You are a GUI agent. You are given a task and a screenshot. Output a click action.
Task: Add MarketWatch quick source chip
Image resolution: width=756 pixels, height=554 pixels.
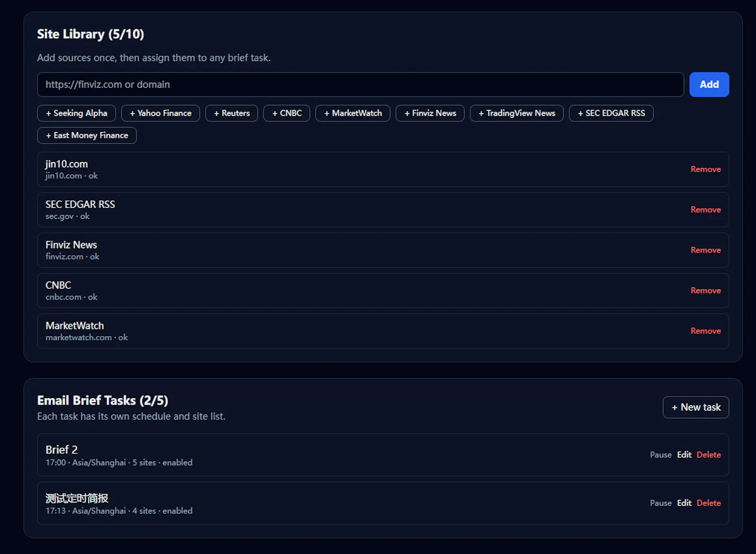353,113
